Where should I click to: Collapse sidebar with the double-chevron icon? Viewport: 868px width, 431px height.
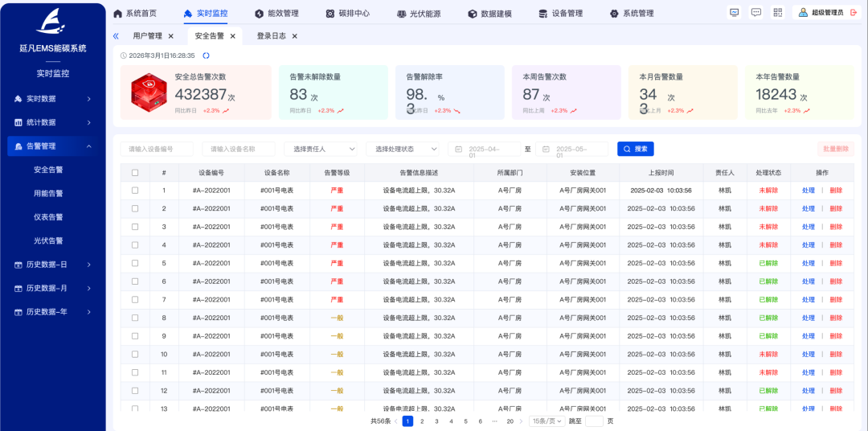pyautogui.click(x=116, y=36)
